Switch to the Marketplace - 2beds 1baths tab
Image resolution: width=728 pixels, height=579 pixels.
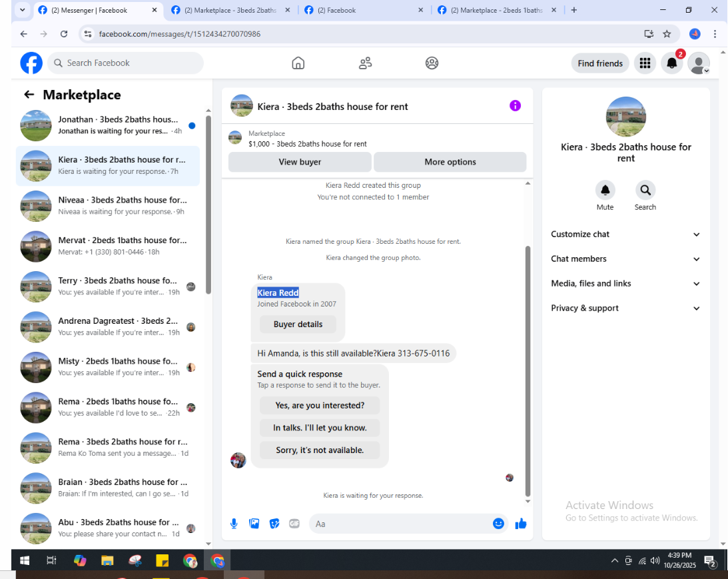point(497,10)
